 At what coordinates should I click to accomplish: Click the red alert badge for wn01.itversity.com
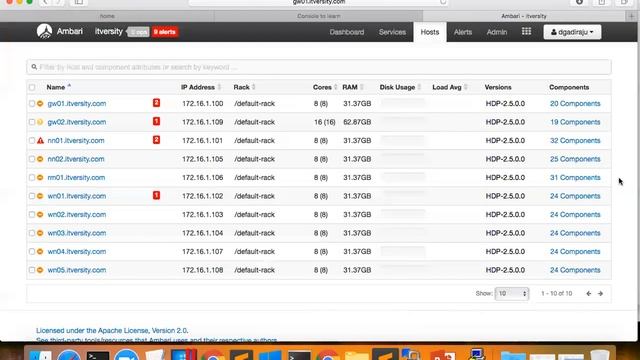156,196
